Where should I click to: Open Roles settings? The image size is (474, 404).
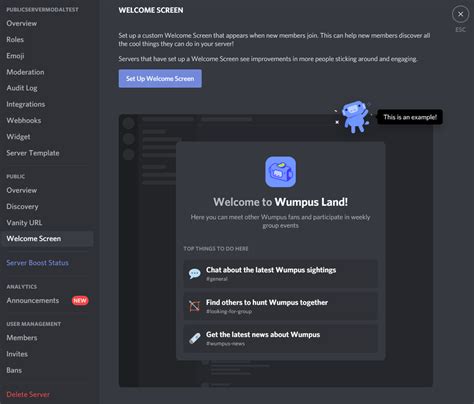click(15, 39)
